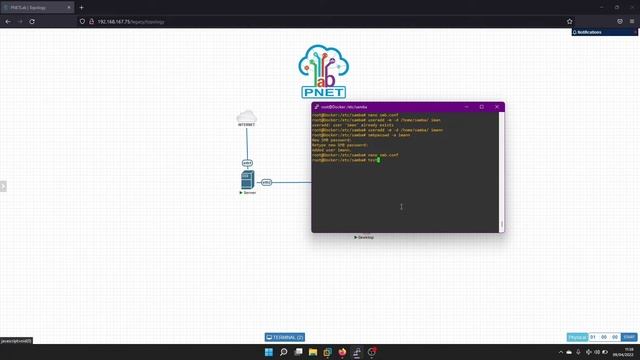Open the TERMINAL (2) button at the bottom
Viewport: 640px width, 360px height.
tap(284, 338)
